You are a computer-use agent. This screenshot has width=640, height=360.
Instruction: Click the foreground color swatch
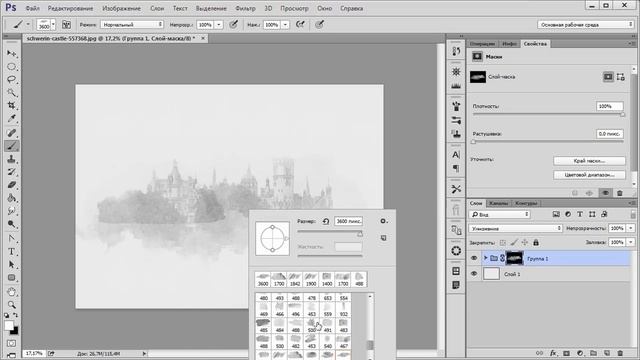pyautogui.click(x=9, y=325)
